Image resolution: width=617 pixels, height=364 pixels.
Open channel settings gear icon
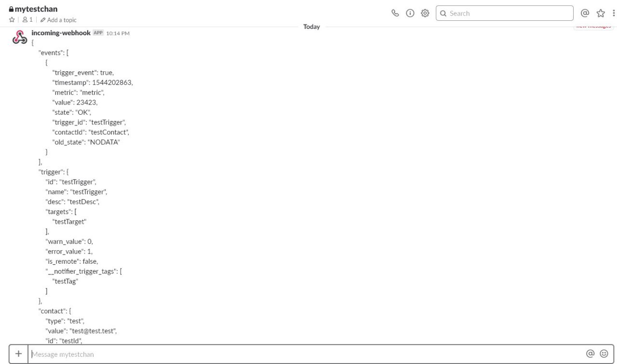(425, 13)
